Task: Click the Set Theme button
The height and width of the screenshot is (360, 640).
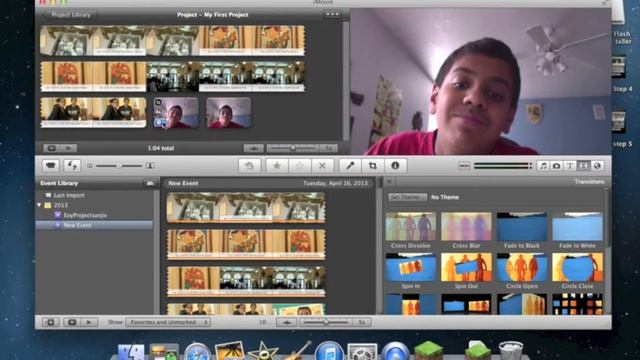Action: [407, 197]
